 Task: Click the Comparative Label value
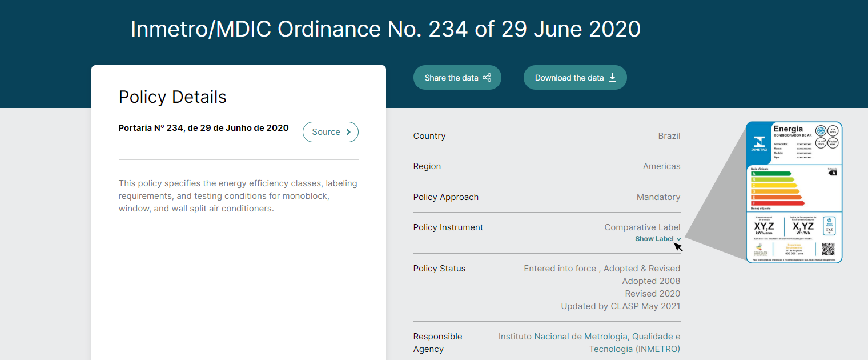pyautogui.click(x=642, y=227)
